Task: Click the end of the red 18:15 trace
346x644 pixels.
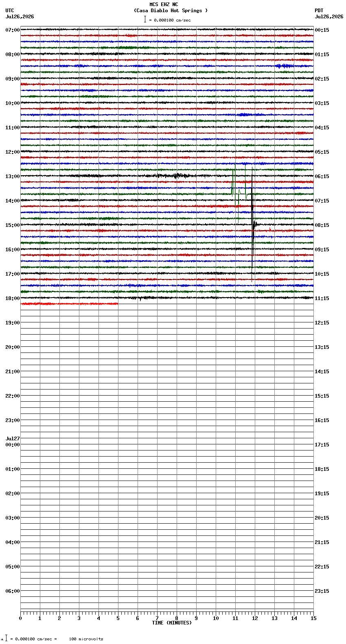Action: [118, 304]
